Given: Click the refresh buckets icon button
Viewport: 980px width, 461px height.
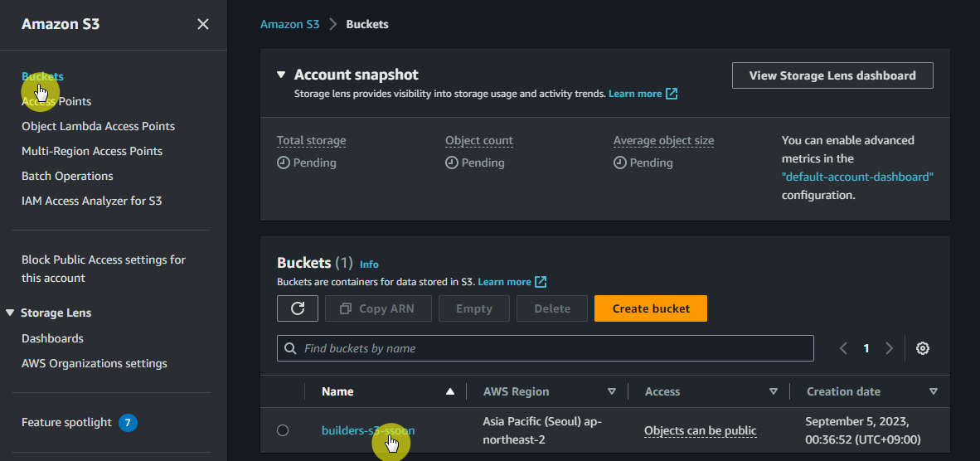Looking at the screenshot, I should 298,308.
